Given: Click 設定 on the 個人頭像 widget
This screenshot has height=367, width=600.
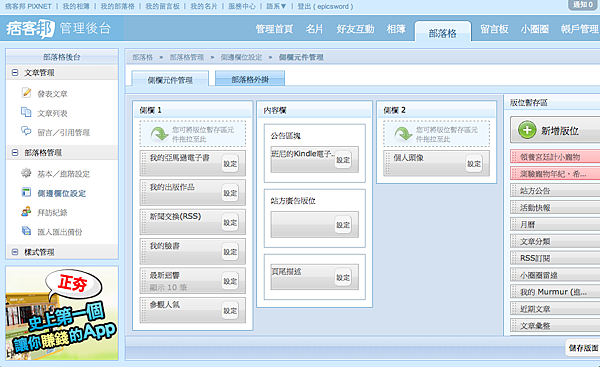Looking at the screenshot, I should click(x=474, y=163).
